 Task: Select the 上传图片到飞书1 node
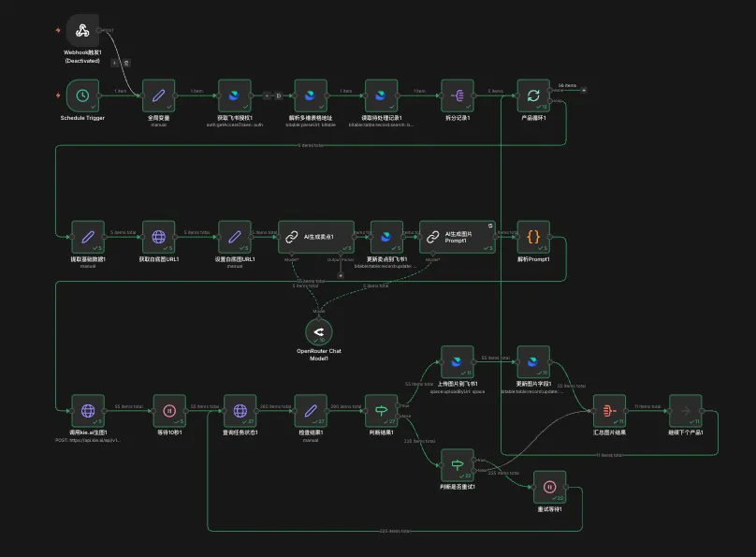pos(458,362)
